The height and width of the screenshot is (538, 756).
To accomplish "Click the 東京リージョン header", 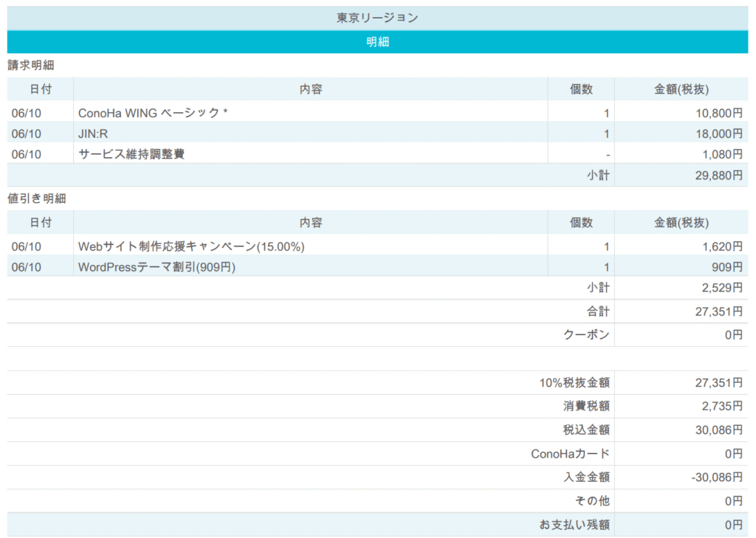I will [377, 18].
